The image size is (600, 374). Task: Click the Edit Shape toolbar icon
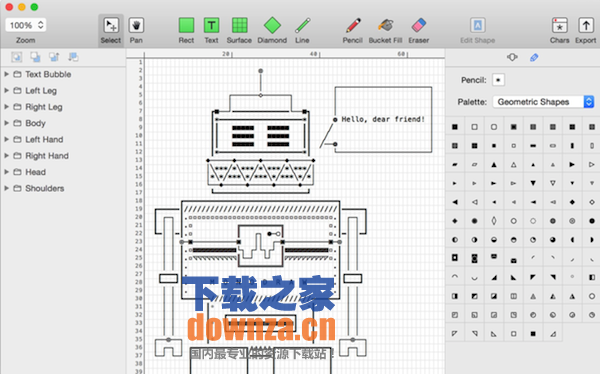pos(478,26)
